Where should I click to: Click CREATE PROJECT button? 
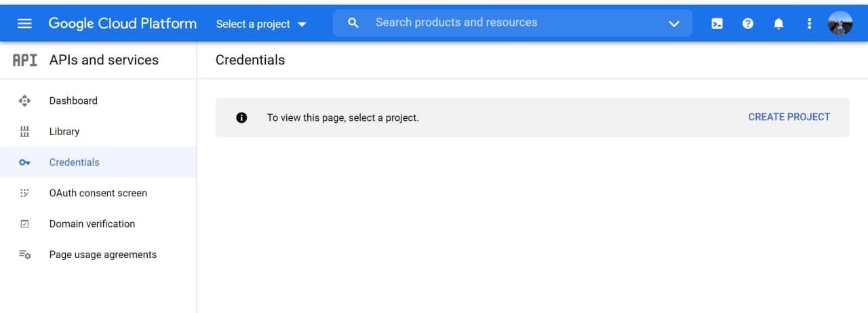coord(789,117)
